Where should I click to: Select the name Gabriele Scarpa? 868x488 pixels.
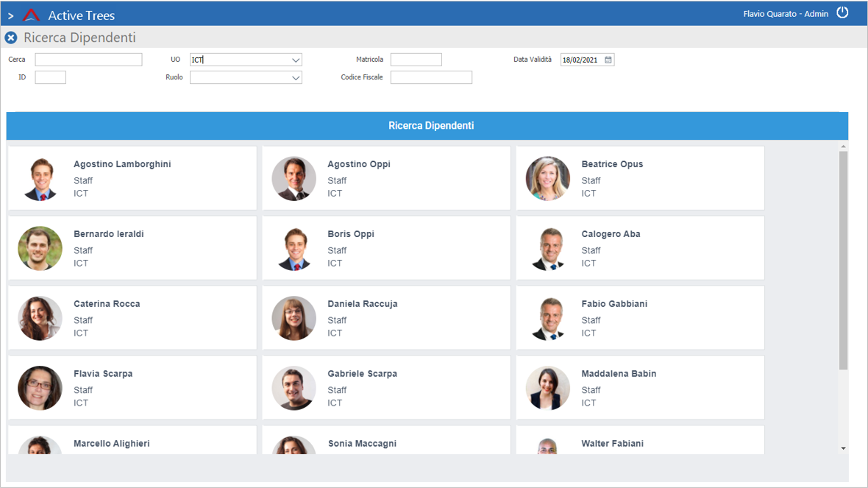[x=362, y=373]
